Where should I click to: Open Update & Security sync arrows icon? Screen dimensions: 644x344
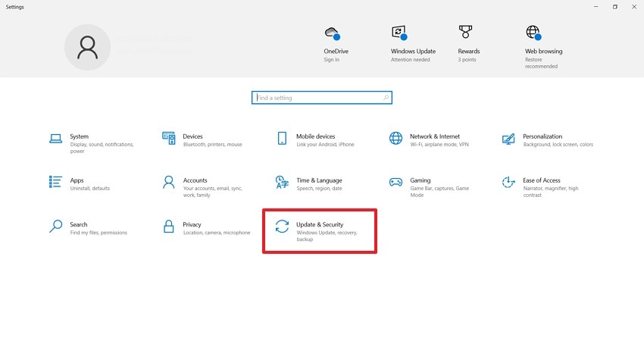pos(282,226)
